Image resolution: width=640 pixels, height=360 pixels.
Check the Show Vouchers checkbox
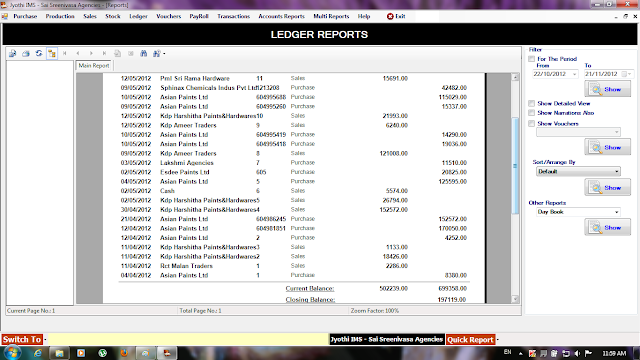click(531, 124)
